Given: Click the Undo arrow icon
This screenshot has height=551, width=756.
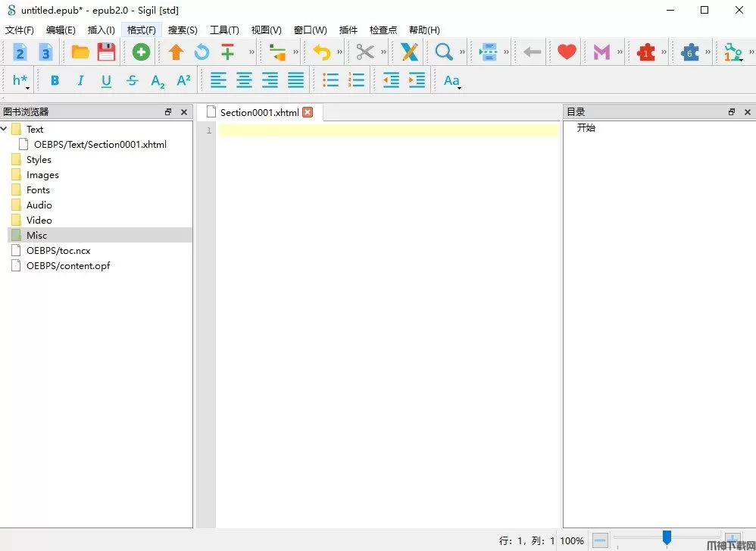Looking at the screenshot, I should (x=322, y=52).
